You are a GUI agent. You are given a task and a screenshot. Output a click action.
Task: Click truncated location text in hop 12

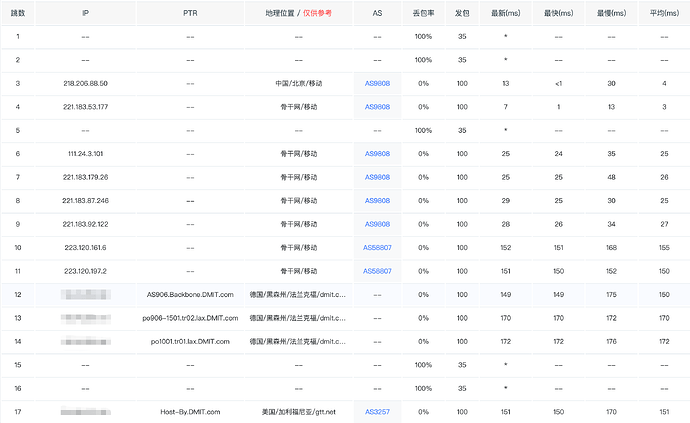tap(298, 294)
